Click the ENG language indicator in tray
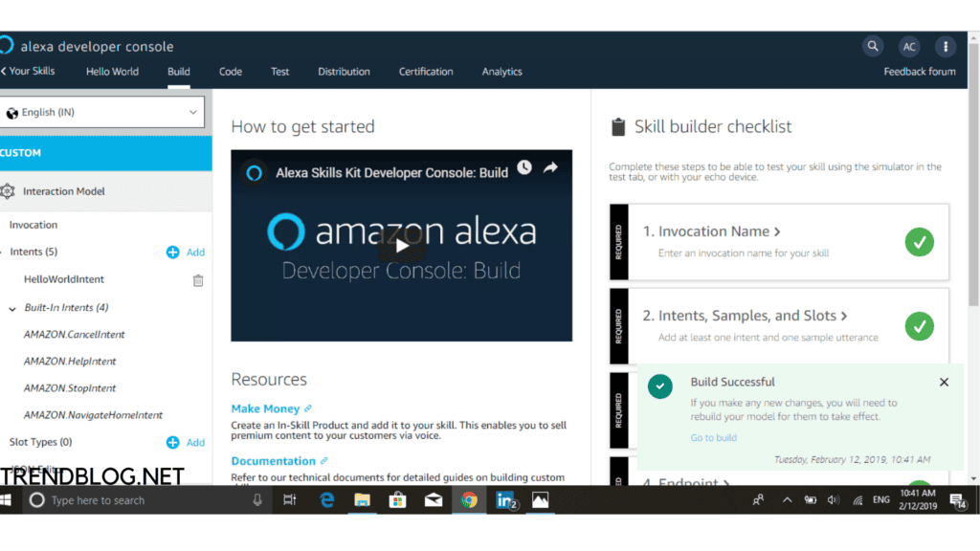Image resolution: width=980 pixels, height=551 pixels. click(x=881, y=500)
